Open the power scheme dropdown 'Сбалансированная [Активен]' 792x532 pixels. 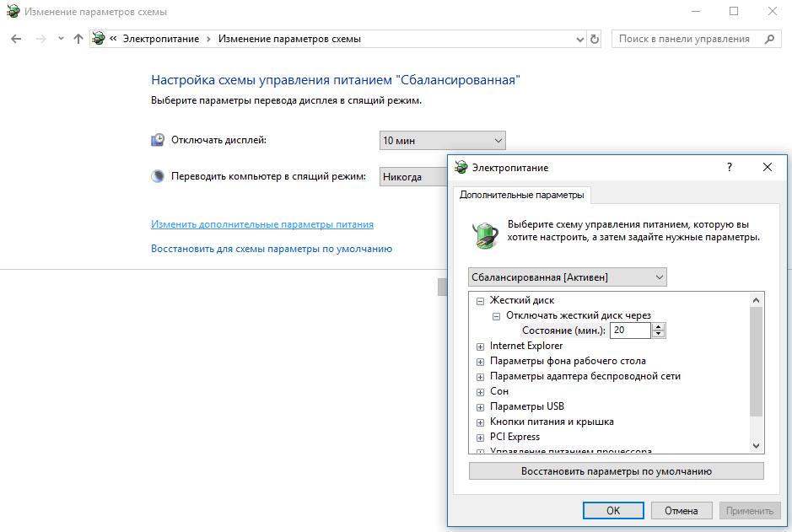click(x=567, y=277)
